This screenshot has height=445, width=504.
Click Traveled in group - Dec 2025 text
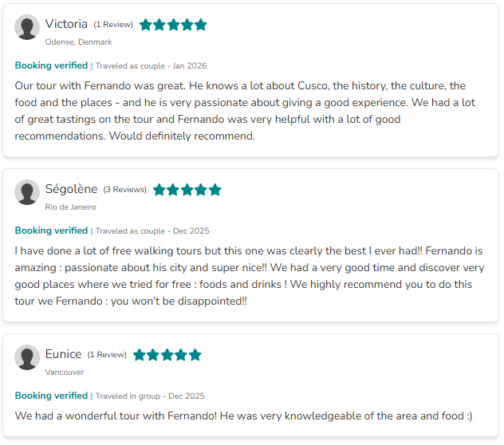pyautogui.click(x=150, y=396)
